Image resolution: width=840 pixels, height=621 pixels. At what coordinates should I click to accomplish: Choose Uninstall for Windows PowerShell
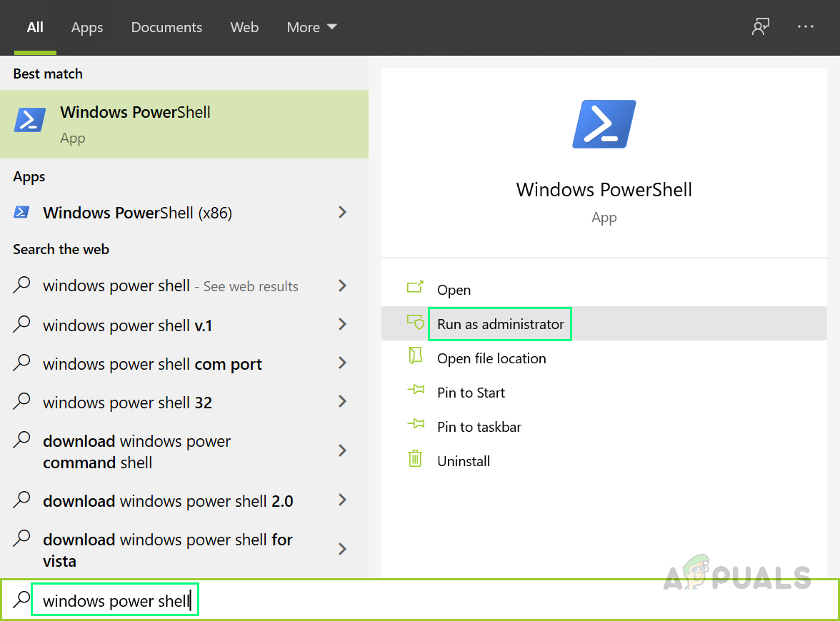click(604, 461)
